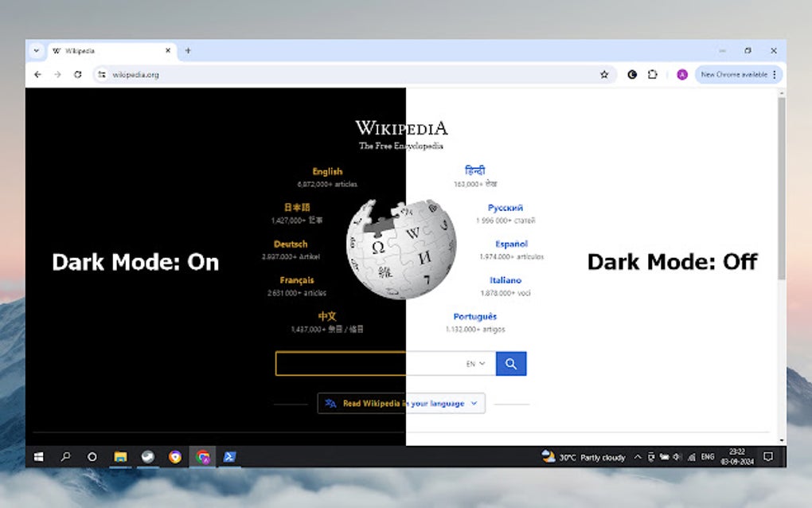Expand the Read Wikipedia in your language dropdown
The width and height of the screenshot is (812, 508).
[x=400, y=403]
